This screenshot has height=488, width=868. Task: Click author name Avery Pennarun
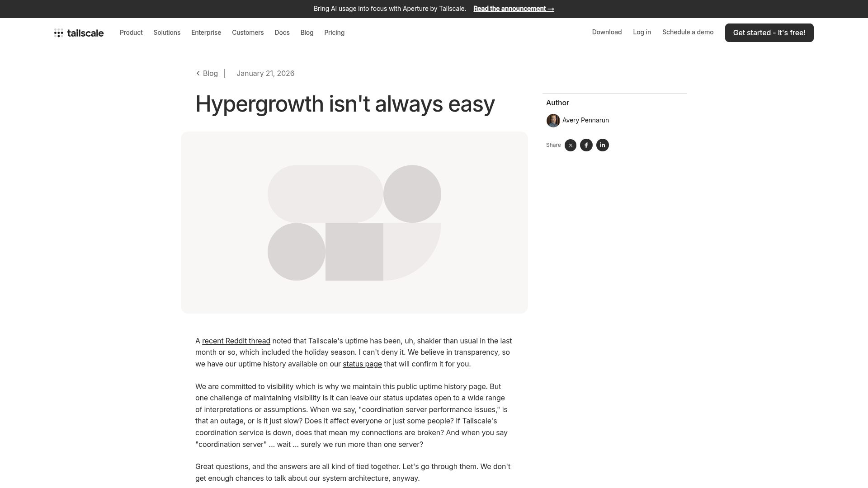[585, 121]
